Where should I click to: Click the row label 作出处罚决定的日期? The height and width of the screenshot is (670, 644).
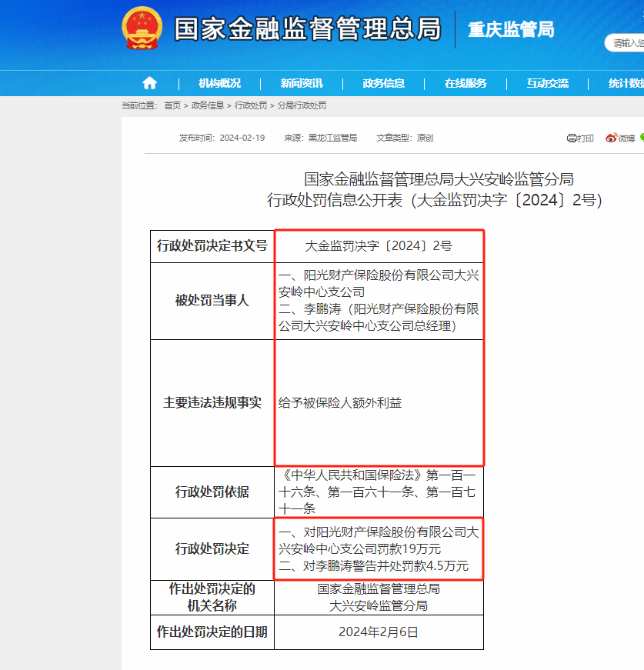tap(212, 632)
